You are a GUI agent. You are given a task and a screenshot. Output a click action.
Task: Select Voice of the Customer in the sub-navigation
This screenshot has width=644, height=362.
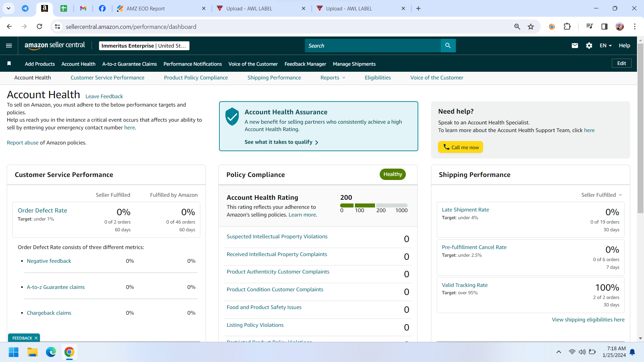437,77
